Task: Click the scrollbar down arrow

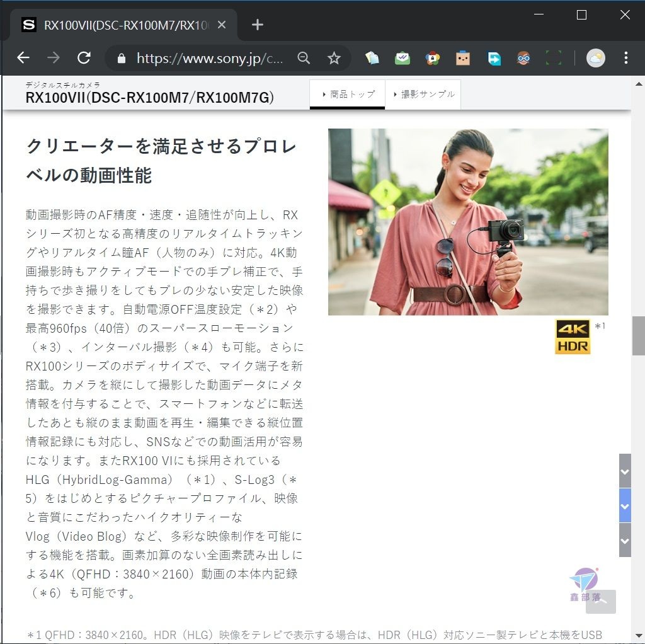Action: tap(639, 636)
